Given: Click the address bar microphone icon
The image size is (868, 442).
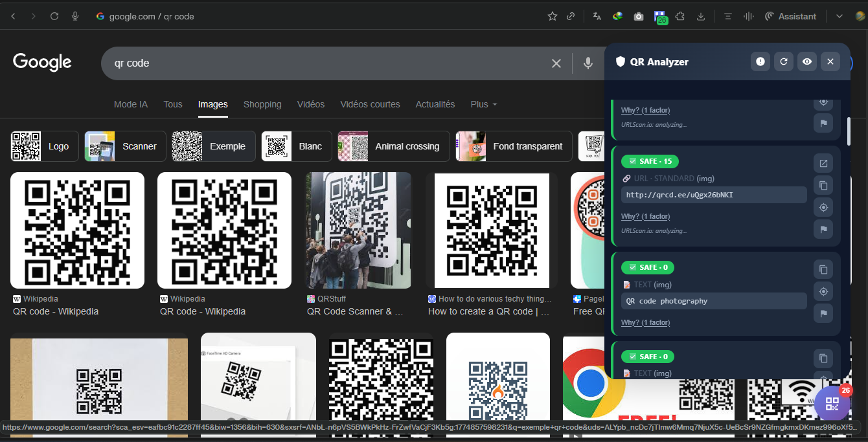Looking at the screenshot, I should 75,16.
